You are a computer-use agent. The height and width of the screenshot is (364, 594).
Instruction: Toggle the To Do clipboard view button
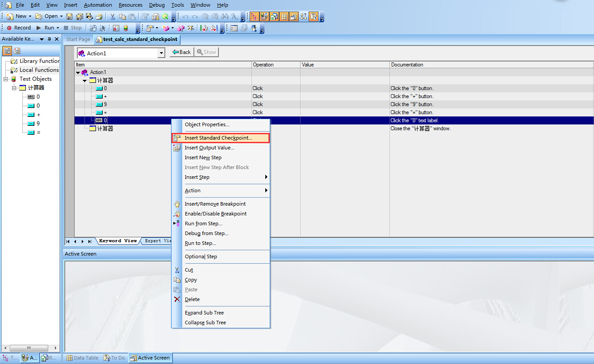tap(314, 16)
